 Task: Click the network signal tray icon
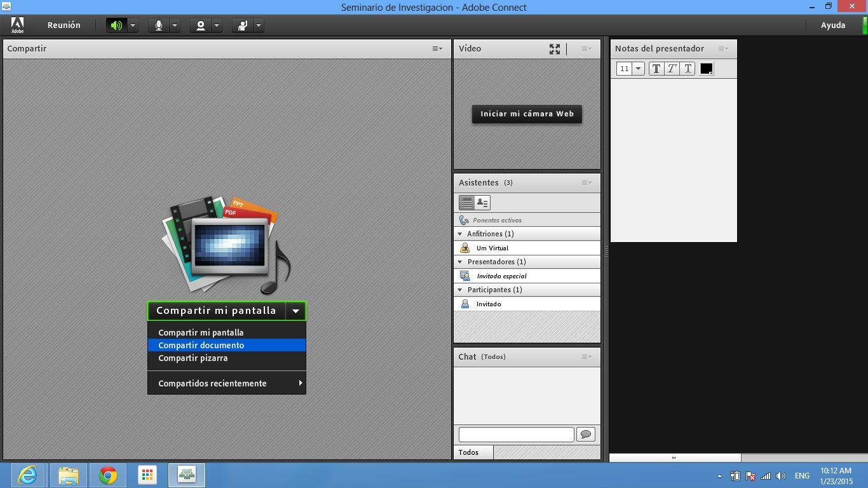[766, 476]
